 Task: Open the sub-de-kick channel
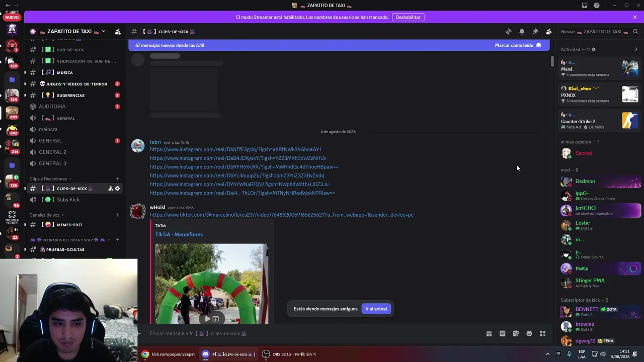(x=74, y=50)
